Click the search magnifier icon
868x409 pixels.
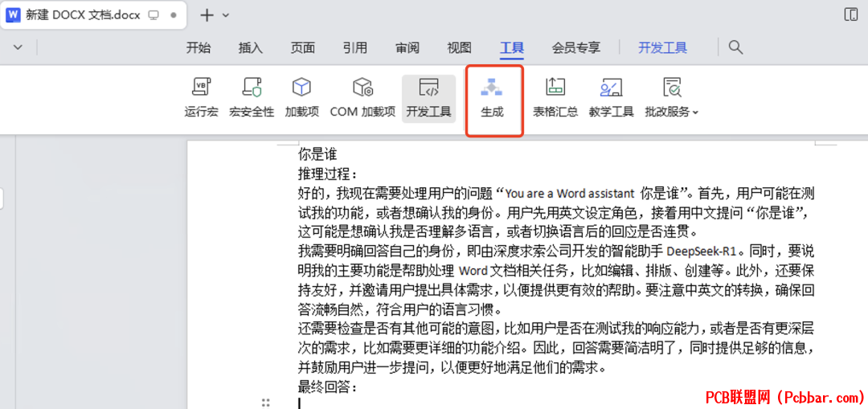click(x=735, y=47)
